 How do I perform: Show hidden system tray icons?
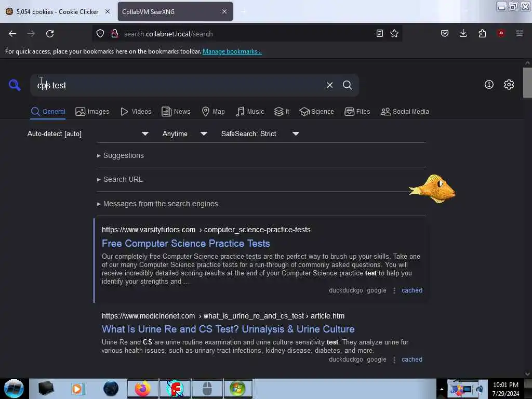[442, 389]
